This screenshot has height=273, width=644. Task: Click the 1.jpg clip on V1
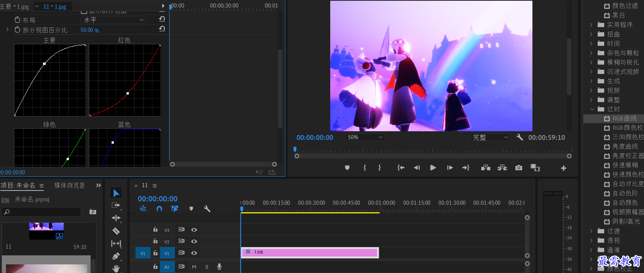tap(310, 253)
